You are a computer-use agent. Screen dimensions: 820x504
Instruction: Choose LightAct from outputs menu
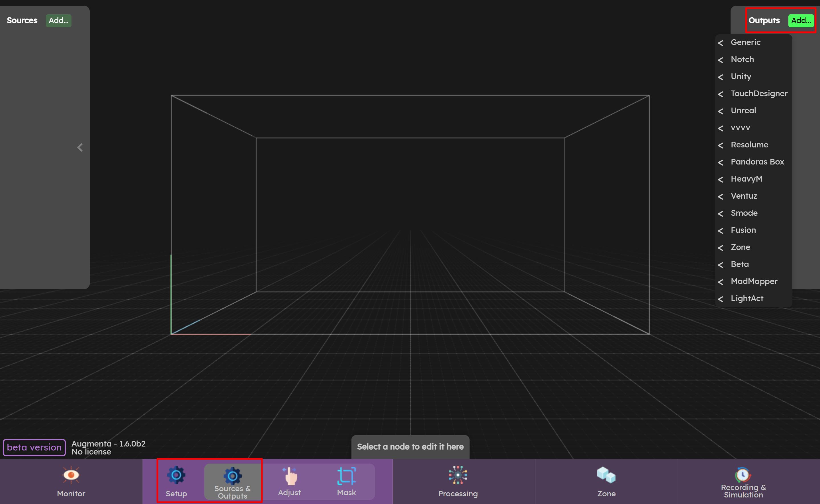tap(747, 298)
